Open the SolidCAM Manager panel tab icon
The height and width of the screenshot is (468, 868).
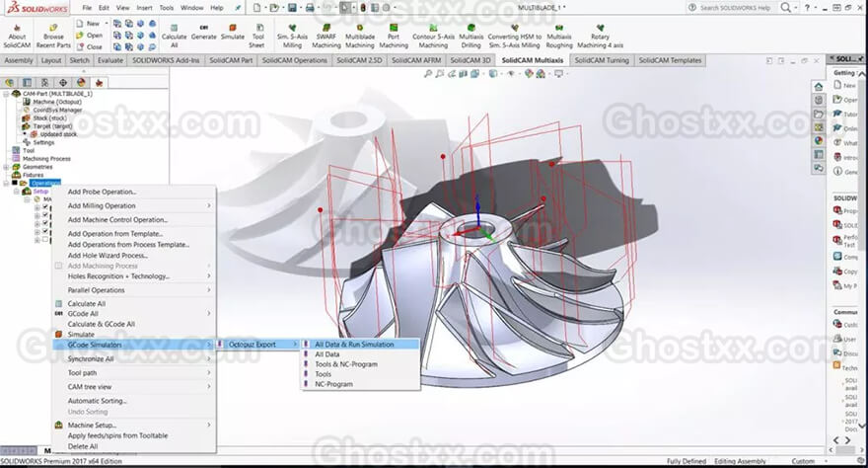tap(99, 83)
